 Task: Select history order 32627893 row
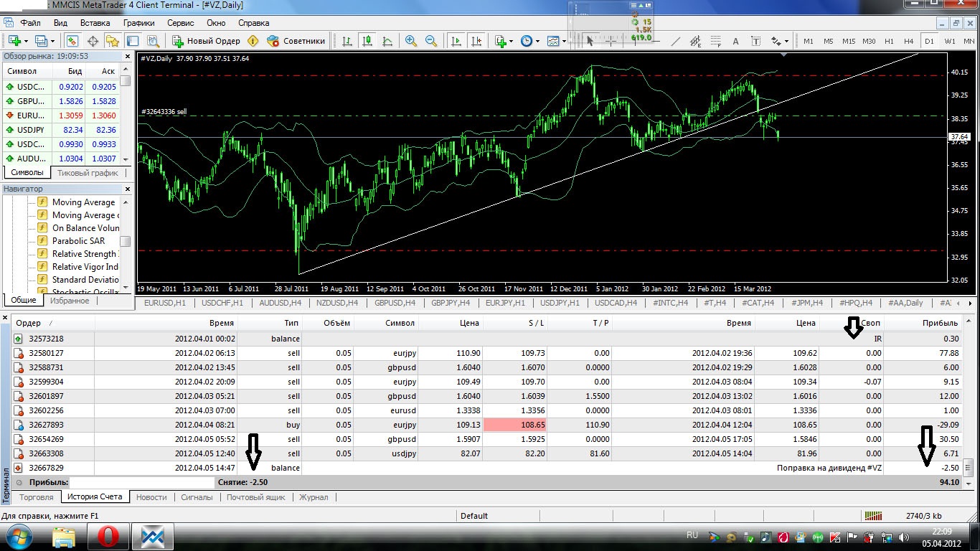[x=486, y=425]
